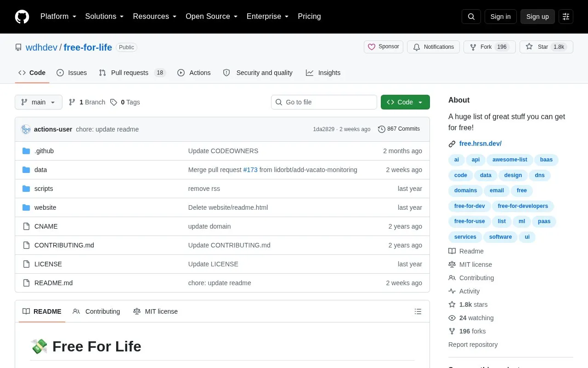588x368 pixels.
Task: Expand the Open Source menu
Action: pos(212,17)
